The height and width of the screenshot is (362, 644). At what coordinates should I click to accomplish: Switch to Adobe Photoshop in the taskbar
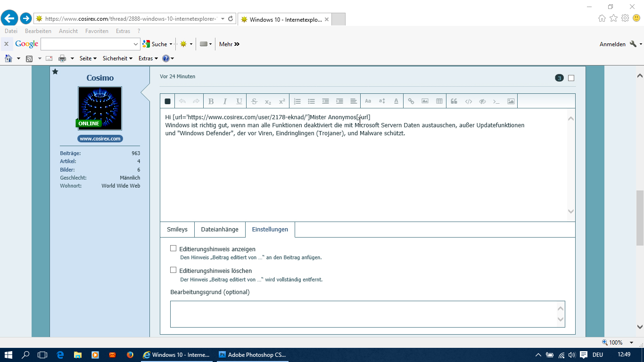[253, 355]
